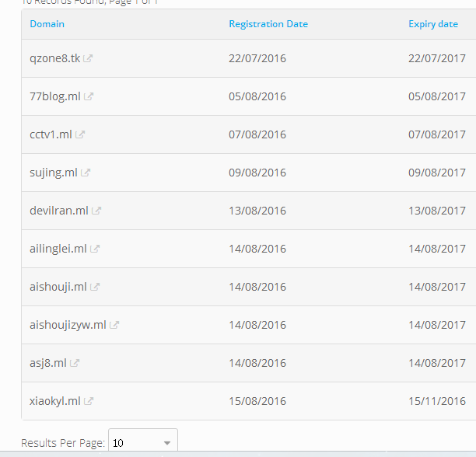
Task: Sort table by Expiry date header
Action: click(x=433, y=24)
